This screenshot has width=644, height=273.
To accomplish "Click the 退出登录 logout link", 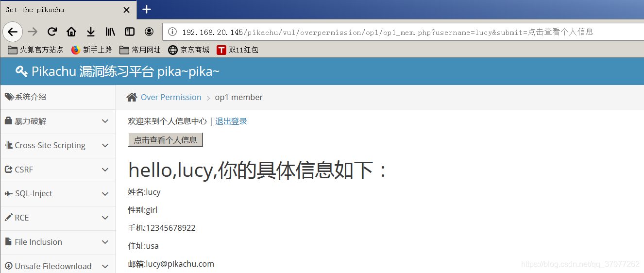I will pos(231,121).
